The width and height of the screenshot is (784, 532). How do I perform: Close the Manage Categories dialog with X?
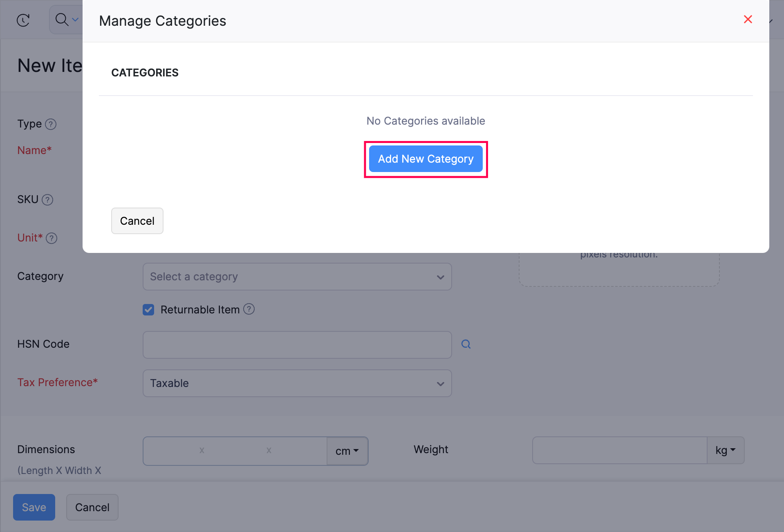tap(748, 19)
